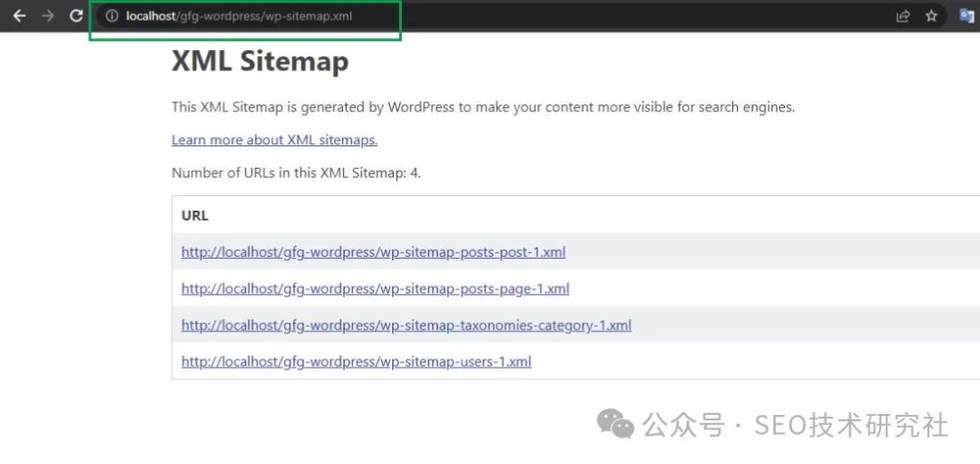Click the XML Sitemap page heading
Screen dimensions: 980x464
point(260,62)
